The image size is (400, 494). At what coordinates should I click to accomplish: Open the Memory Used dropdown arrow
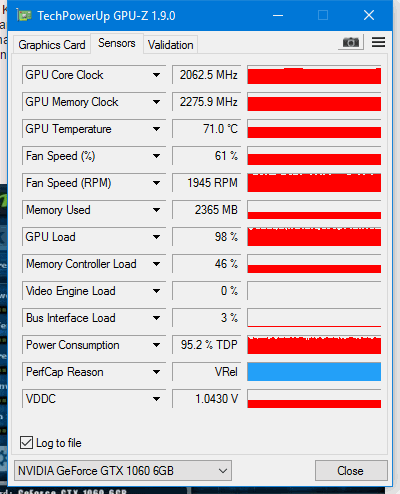coord(156,210)
